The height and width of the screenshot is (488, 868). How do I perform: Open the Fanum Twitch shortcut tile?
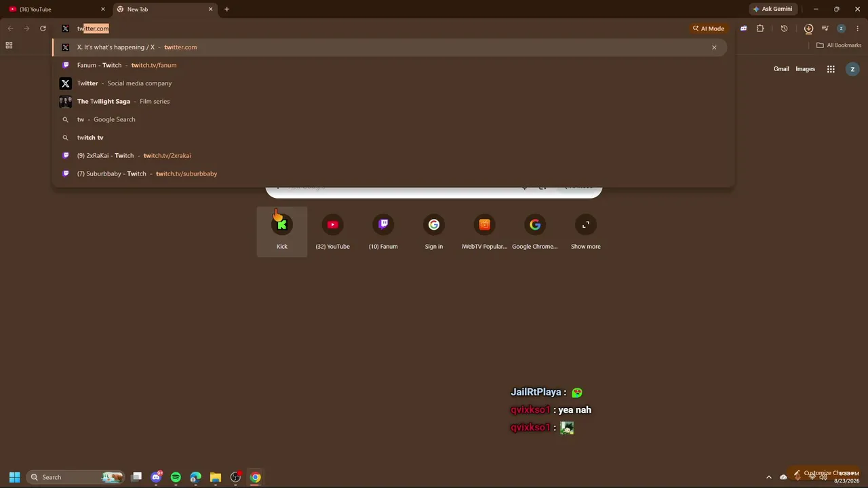tap(383, 232)
